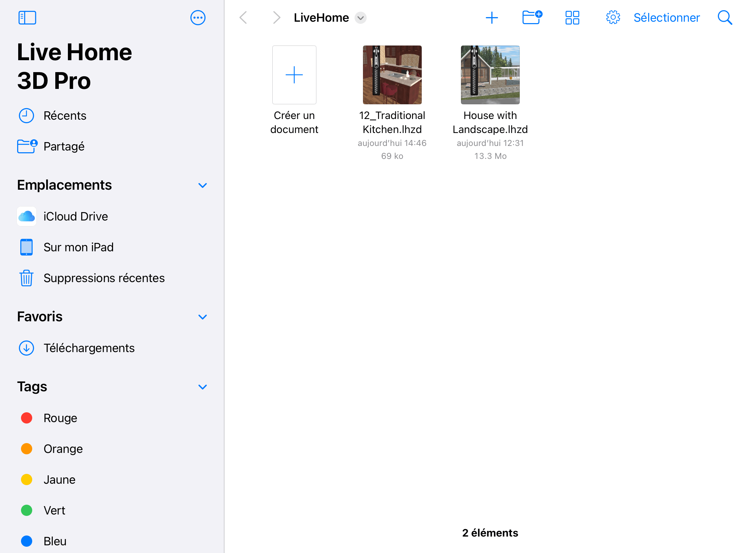Click the Tags heading
Image resolution: width=756 pixels, height=553 pixels.
pos(32,387)
